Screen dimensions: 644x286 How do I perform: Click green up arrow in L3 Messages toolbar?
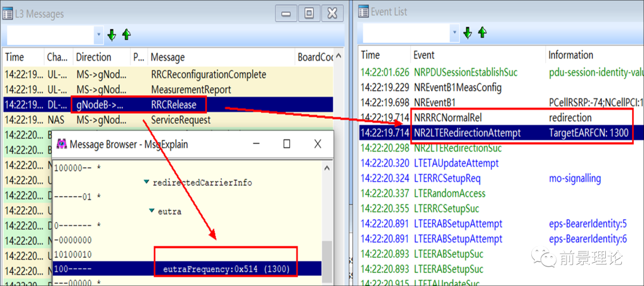[126, 35]
